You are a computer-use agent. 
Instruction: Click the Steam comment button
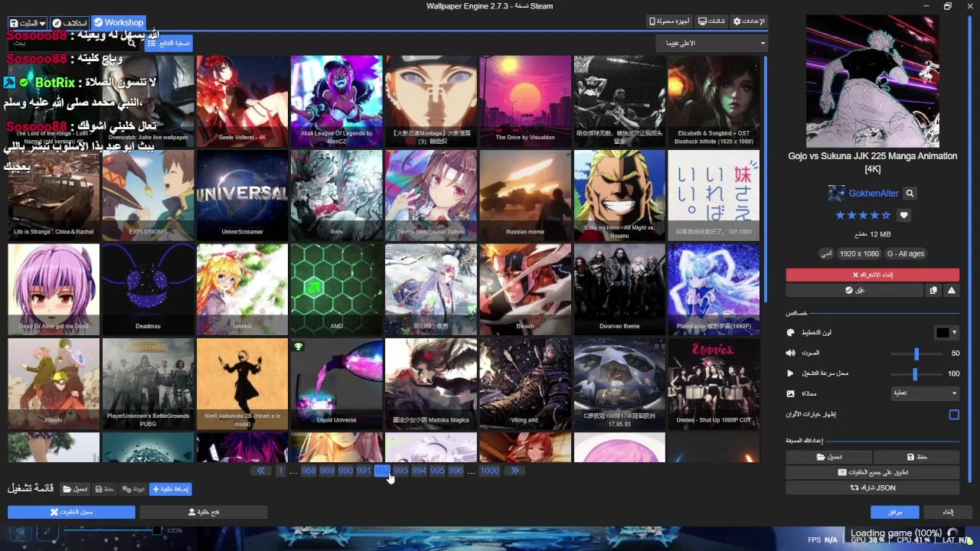point(854,291)
